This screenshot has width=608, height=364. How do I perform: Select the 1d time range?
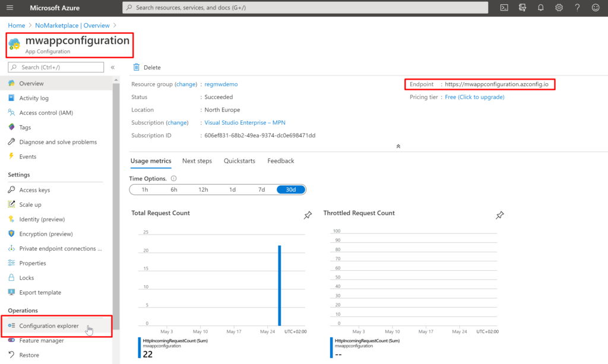pyautogui.click(x=232, y=189)
